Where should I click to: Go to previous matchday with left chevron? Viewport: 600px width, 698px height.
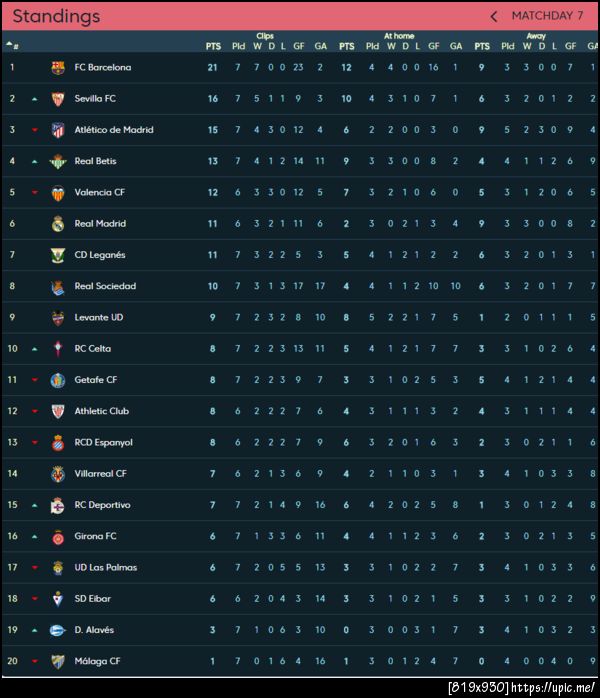click(493, 16)
